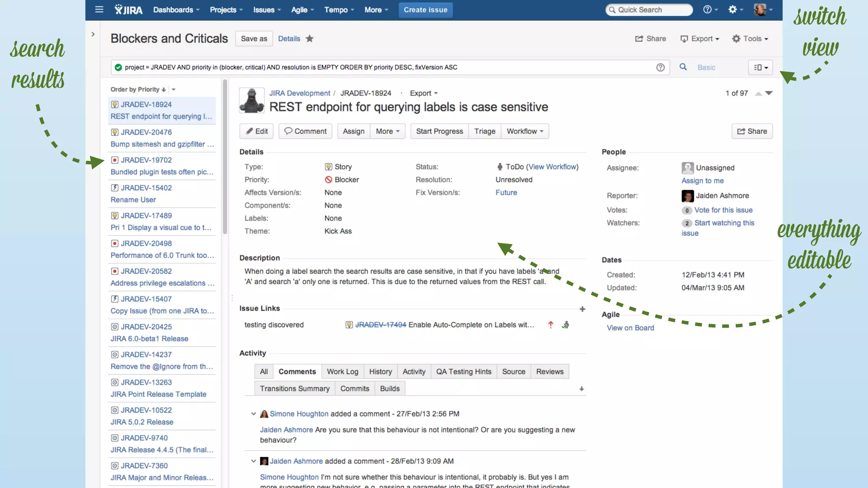The image size is (868, 488).
Task: Click the Create issue button
Action: [425, 10]
